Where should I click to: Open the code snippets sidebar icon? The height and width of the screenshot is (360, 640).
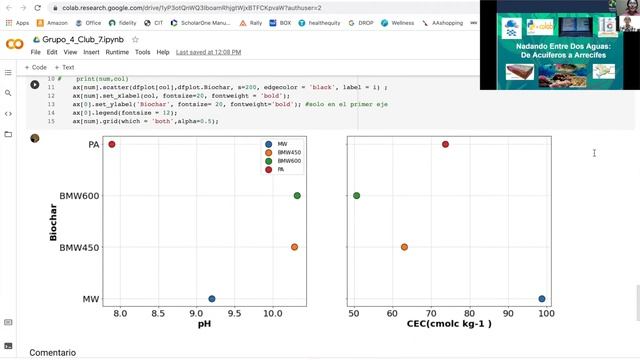[x=8, y=114]
